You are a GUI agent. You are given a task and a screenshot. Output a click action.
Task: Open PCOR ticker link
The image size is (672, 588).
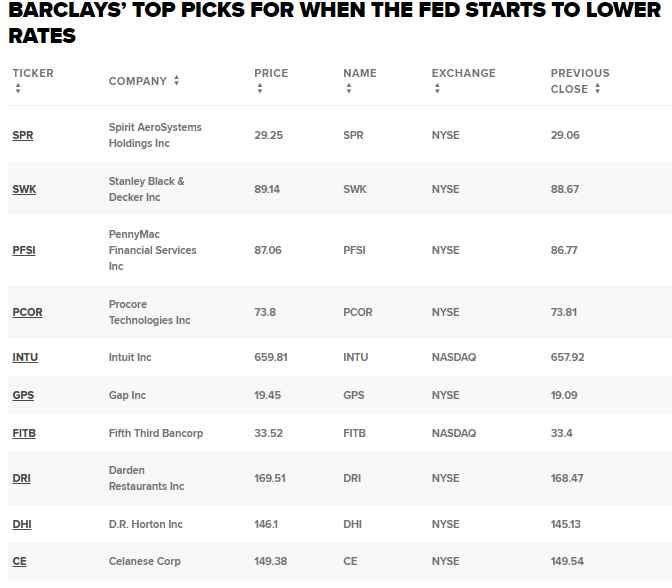(x=27, y=312)
